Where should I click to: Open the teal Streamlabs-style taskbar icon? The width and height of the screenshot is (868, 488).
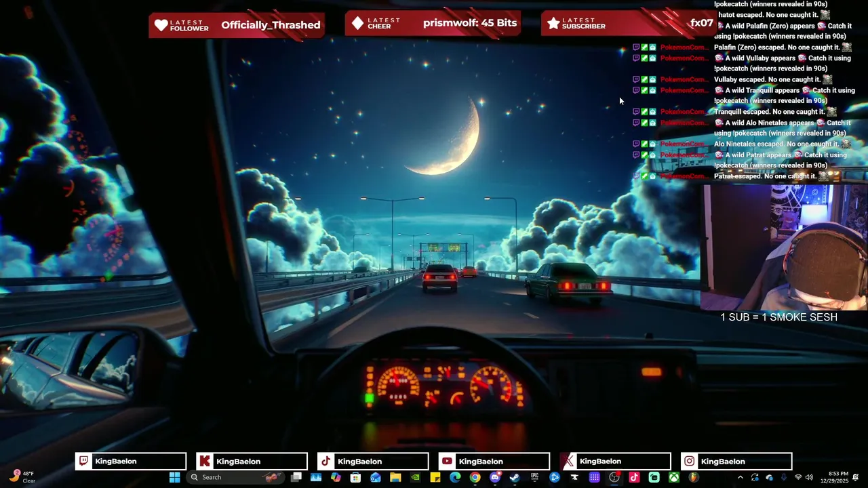pos(654,477)
